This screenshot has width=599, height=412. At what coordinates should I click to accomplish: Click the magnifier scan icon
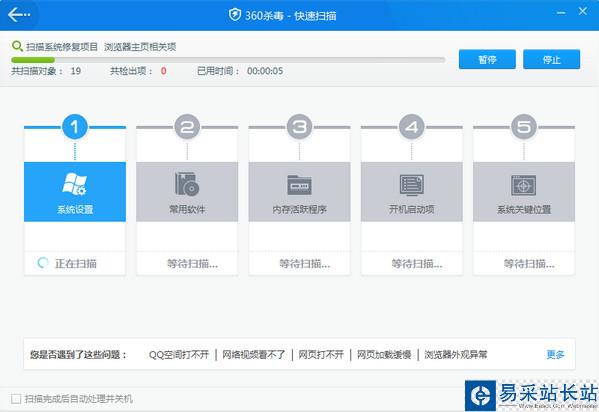(x=17, y=47)
